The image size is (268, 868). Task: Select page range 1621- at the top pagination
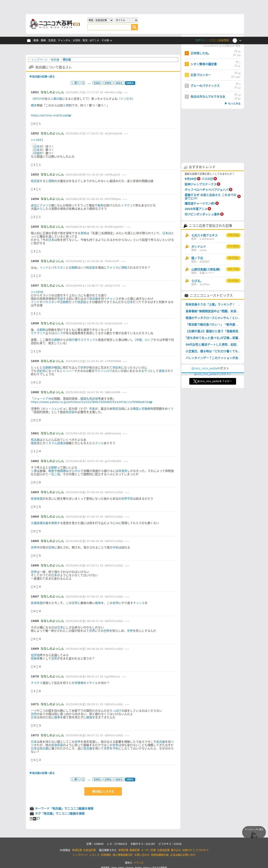(119, 83)
